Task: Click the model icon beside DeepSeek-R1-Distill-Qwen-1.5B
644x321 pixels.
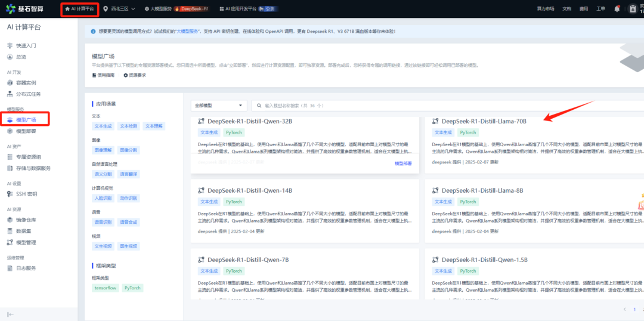Action: click(x=435, y=260)
